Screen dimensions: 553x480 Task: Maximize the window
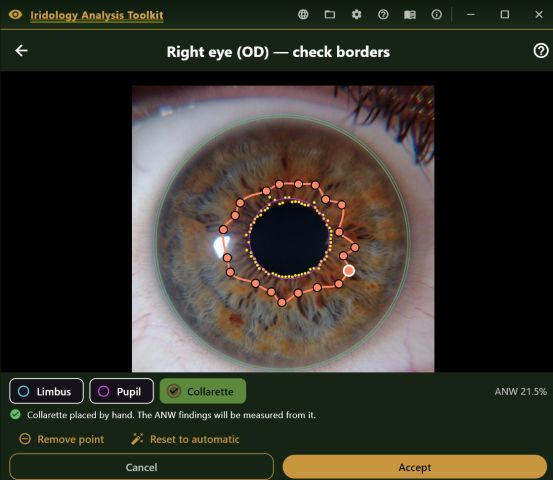coord(505,14)
